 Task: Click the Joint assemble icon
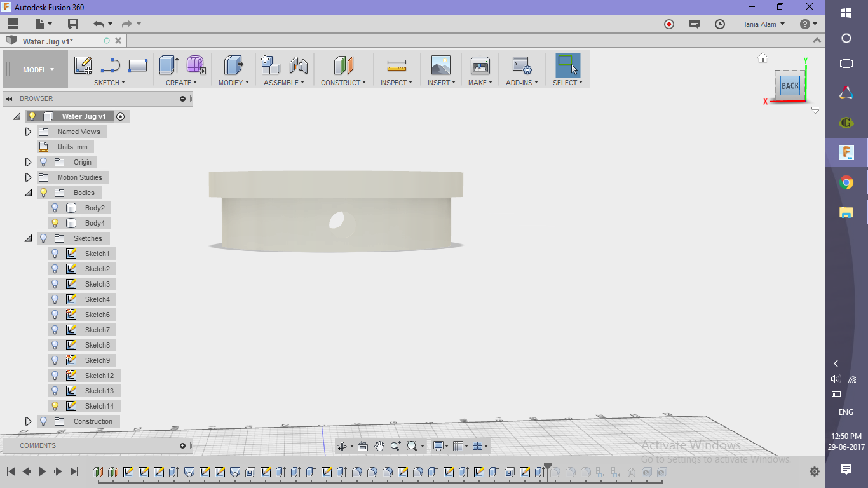(x=298, y=65)
